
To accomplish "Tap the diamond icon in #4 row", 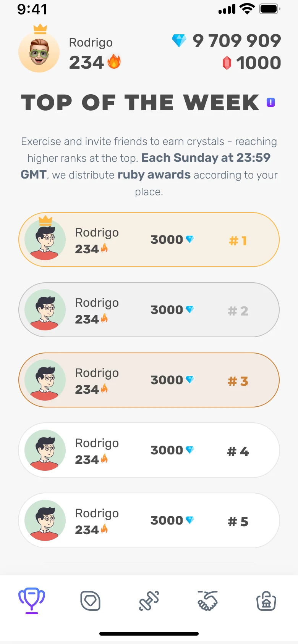I will point(190,449).
